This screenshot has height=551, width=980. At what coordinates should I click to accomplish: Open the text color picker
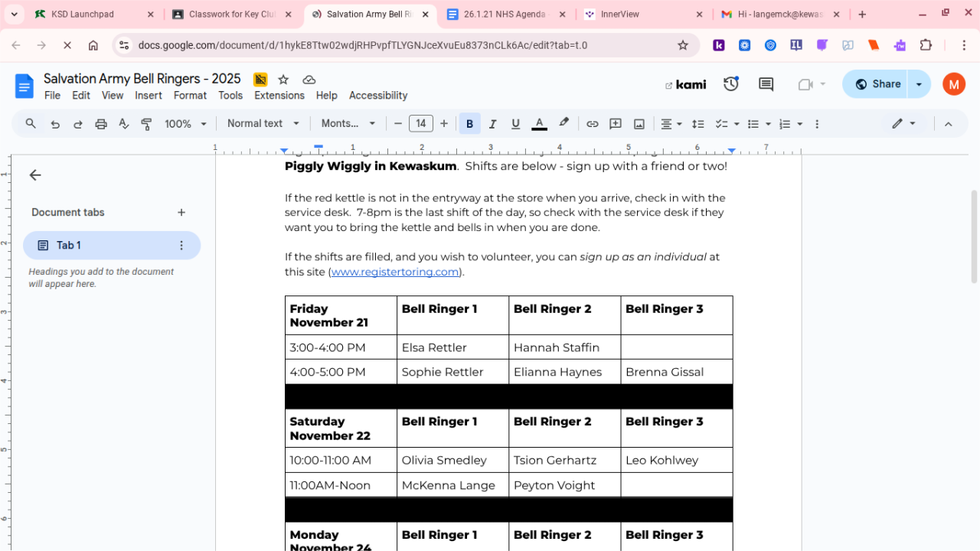(540, 124)
